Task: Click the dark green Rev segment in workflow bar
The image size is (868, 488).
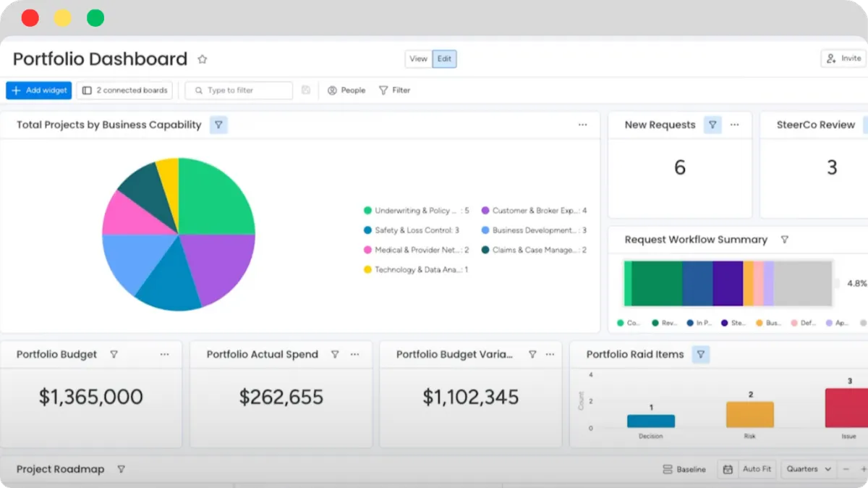Action: 657,284
